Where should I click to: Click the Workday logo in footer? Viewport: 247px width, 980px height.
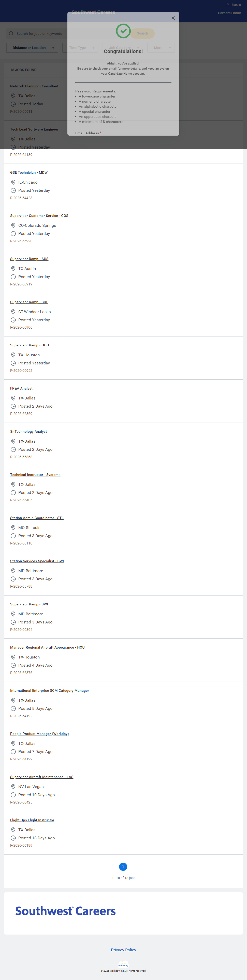point(123,965)
